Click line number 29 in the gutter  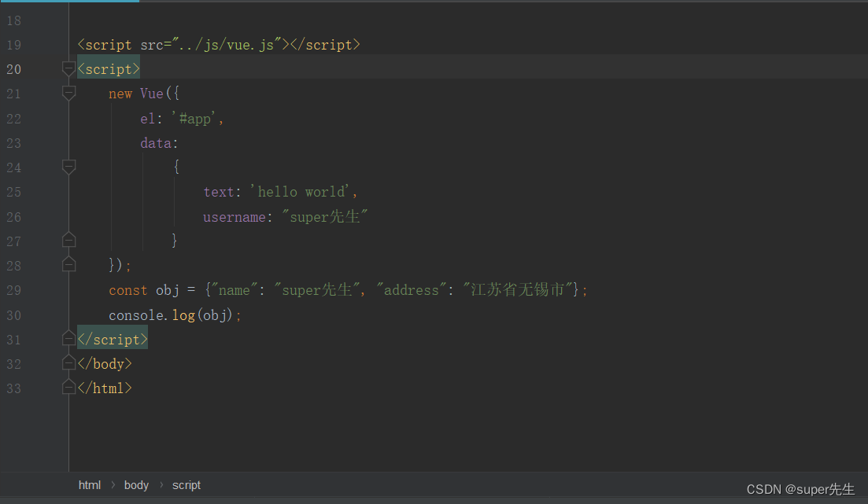(14, 290)
